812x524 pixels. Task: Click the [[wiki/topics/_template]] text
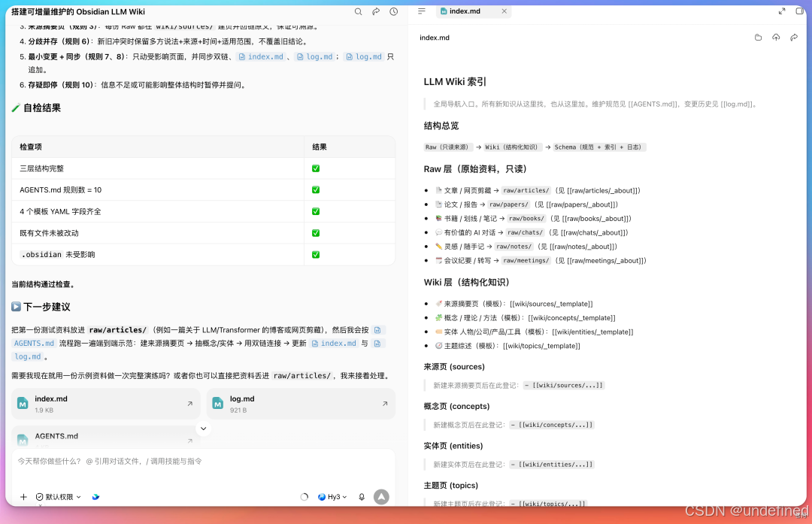[541, 346]
